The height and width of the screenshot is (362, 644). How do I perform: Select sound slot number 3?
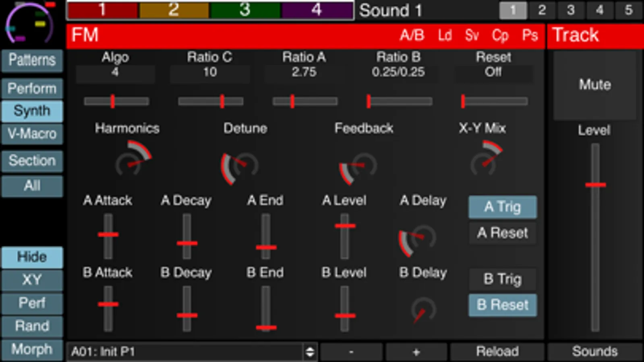(571, 10)
